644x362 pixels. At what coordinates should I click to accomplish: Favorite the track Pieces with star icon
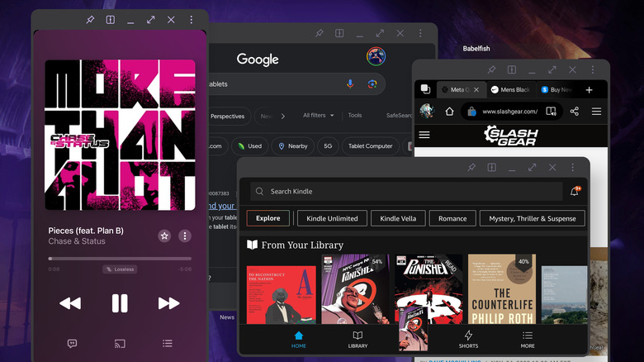(164, 236)
